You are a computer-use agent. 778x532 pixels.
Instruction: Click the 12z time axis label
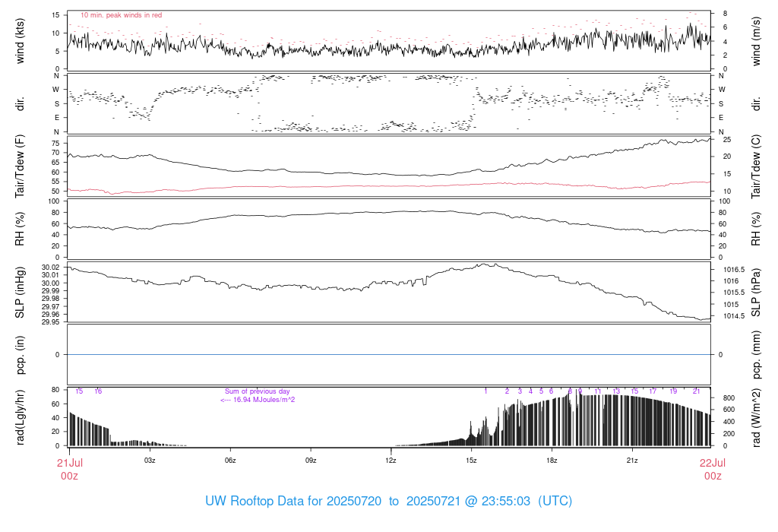[x=391, y=461]
